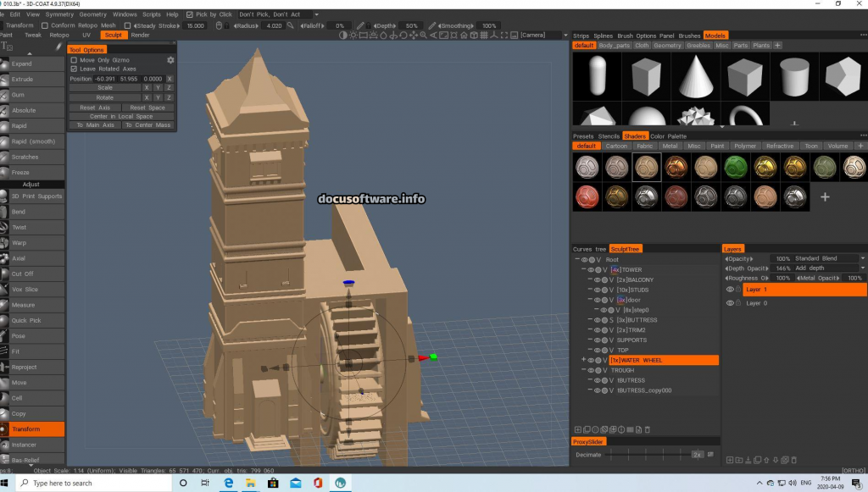The width and height of the screenshot is (868, 492).
Task: Toggle the grid display icon
Action: click(x=484, y=35)
